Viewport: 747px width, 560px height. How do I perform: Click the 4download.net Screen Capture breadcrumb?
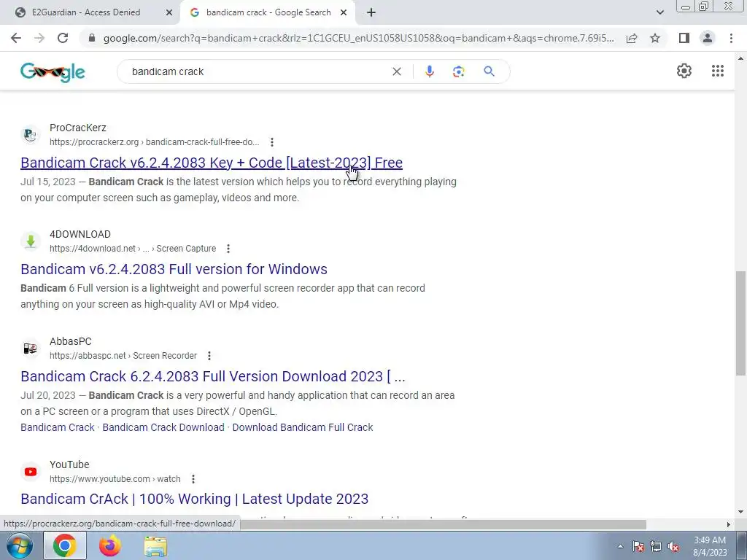(x=133, y=249)
